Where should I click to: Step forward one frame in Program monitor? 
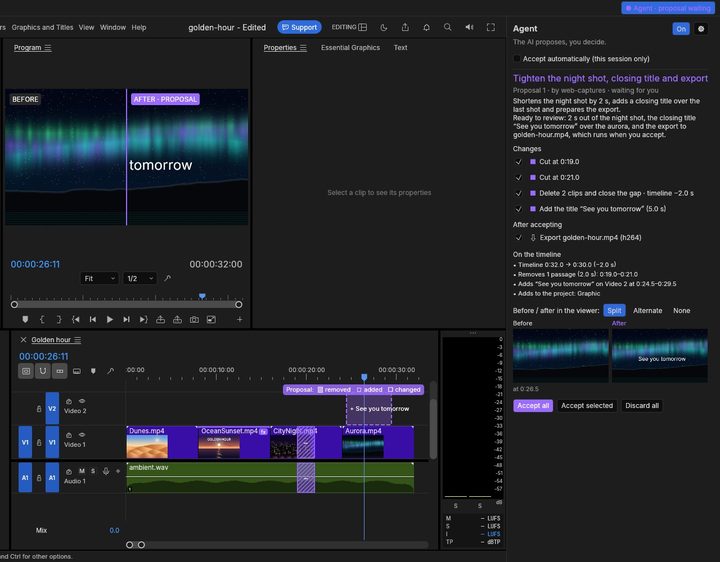(x=126, y=320)
